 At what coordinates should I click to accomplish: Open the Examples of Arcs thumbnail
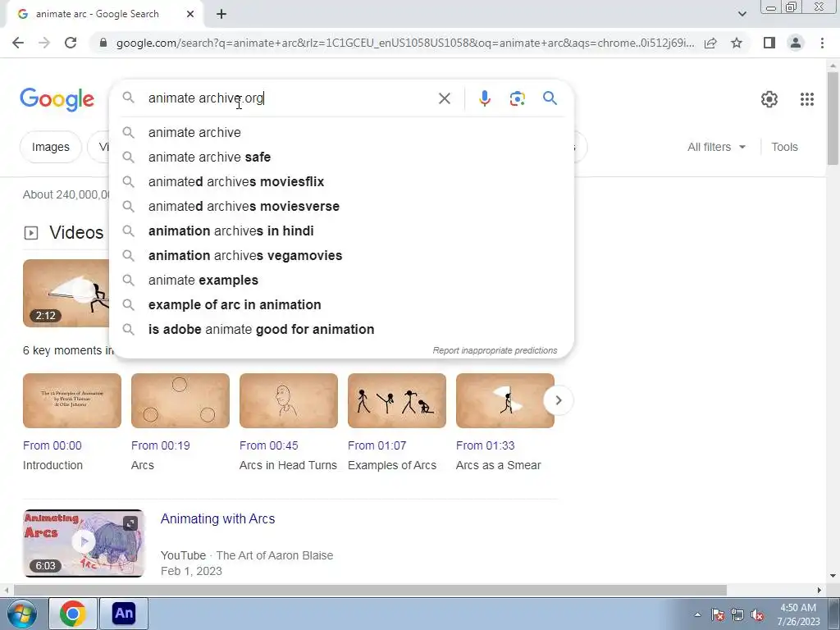coord(397,400)
